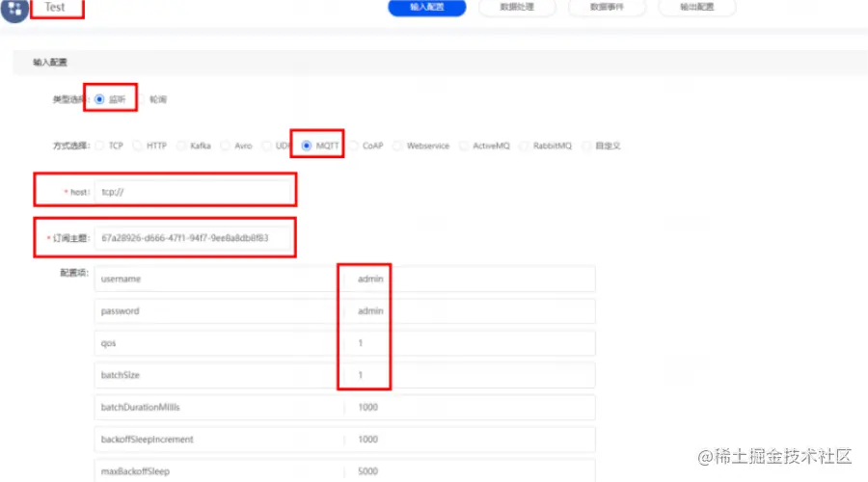Image resolution: width=868 pixels, height=482 pixels.
Task: Click the maxBackoffSleep key label
Action: [135, 471]
